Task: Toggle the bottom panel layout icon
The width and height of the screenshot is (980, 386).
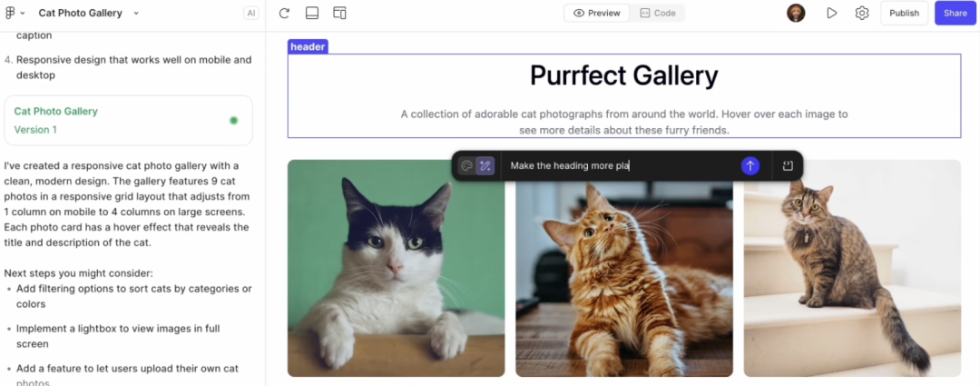Action: pyautogui.click(x=312, y=14)
